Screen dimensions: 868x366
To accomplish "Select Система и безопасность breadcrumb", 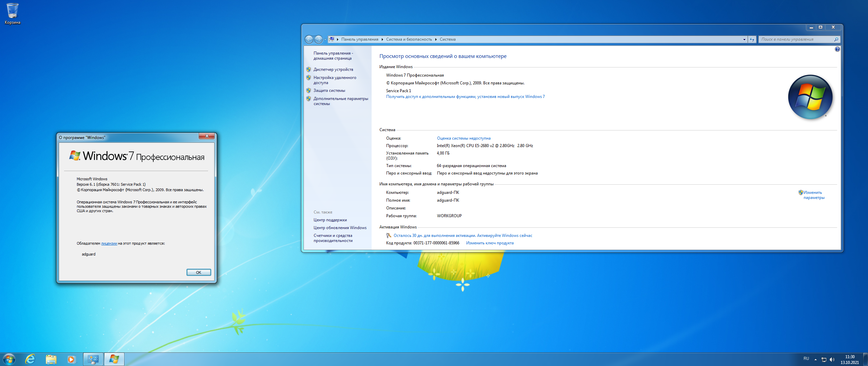I will click(x=409, y=39).
